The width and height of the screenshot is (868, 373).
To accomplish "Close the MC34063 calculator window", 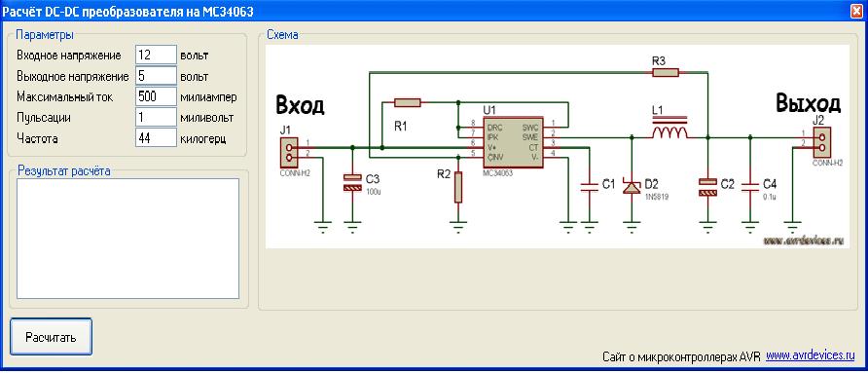I will coord(856,11).
